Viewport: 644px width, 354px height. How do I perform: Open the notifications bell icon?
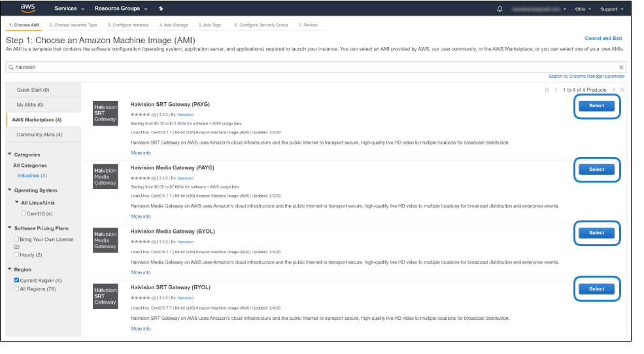point(500,9)
